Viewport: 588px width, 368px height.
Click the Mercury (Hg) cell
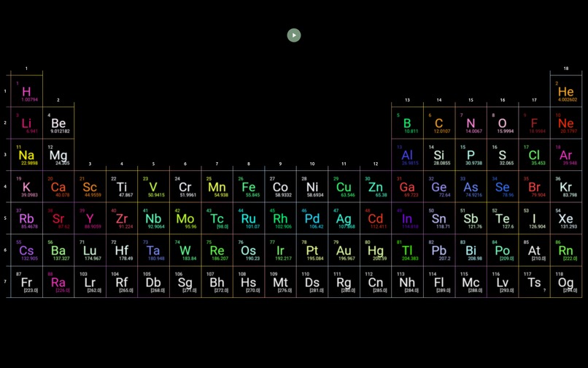pyautogui.click(x=376, y=250)
